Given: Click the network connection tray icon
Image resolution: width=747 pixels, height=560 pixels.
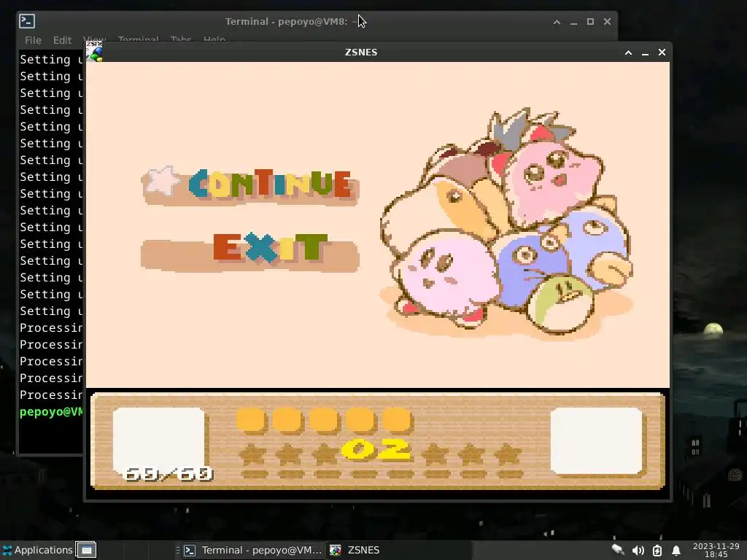Looking at the screenshot, I should [618, 550].
